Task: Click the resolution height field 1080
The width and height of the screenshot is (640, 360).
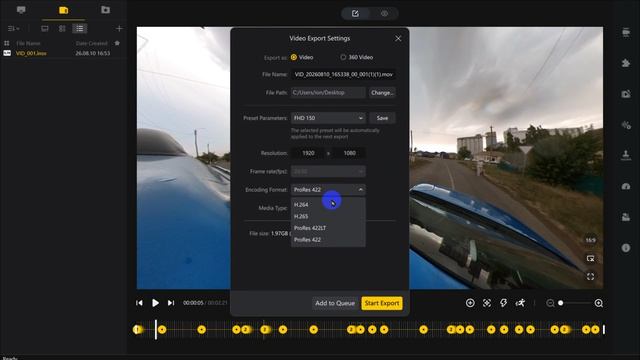Action: (x=349, y=153)
